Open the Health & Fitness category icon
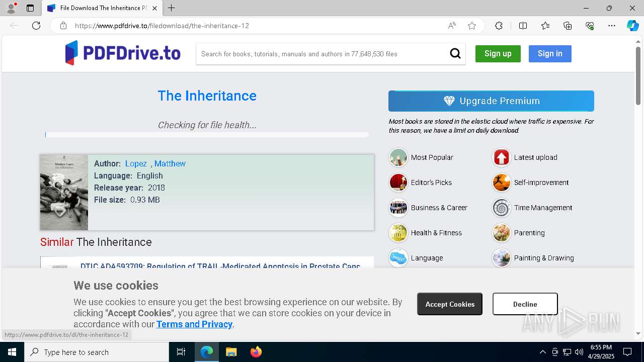This screenshot has width=644, height=362. [398, 233]
